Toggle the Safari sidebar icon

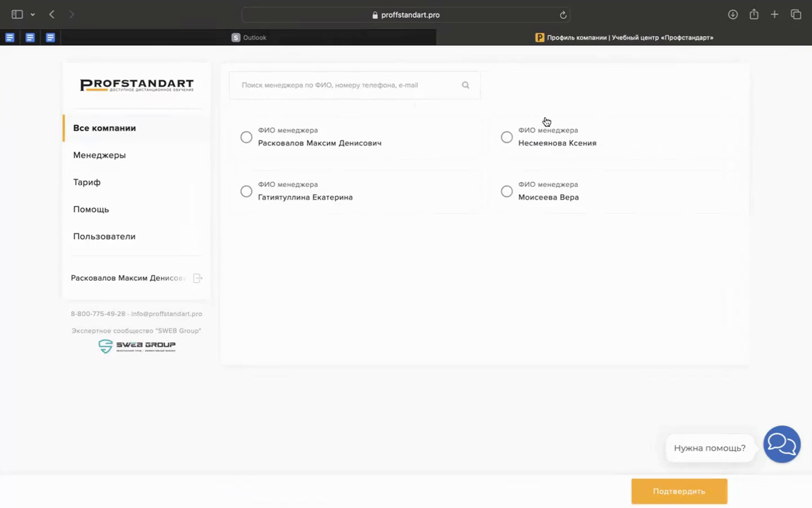point(17,15)
